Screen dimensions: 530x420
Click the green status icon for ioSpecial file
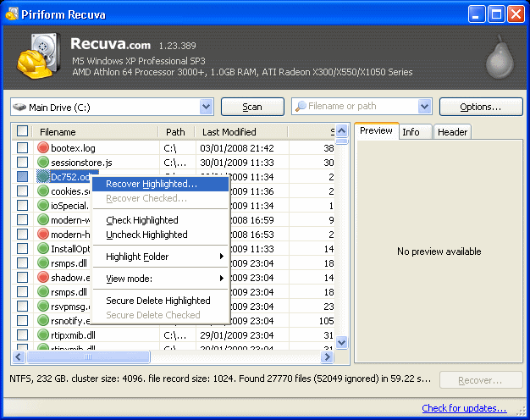point(43,205)
